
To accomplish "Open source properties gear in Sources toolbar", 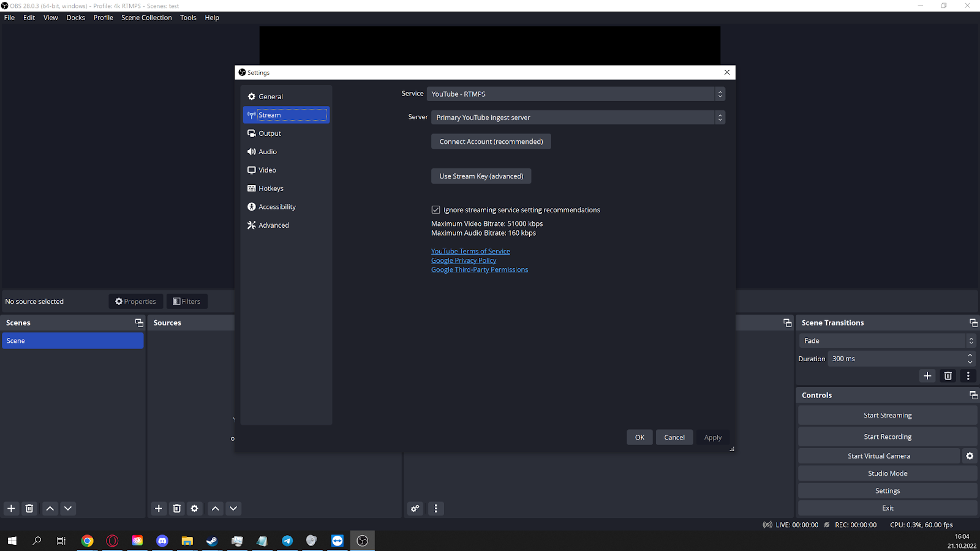I will 195,508.
